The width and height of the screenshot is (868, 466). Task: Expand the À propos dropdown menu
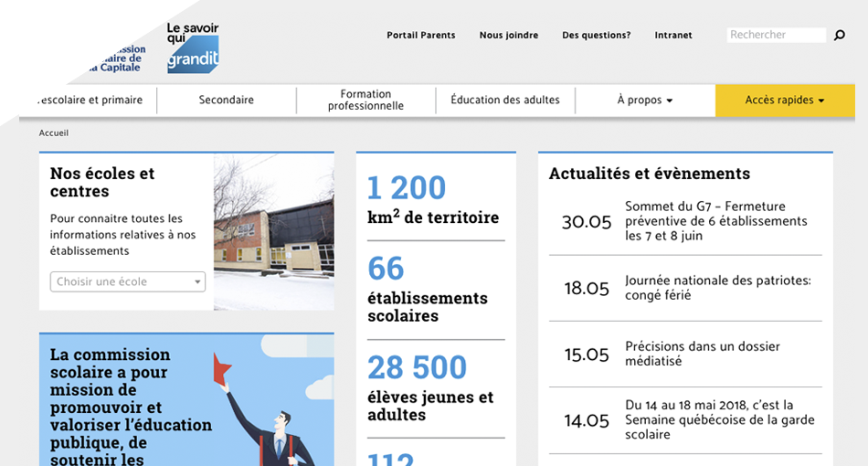(x=645, y=101)
